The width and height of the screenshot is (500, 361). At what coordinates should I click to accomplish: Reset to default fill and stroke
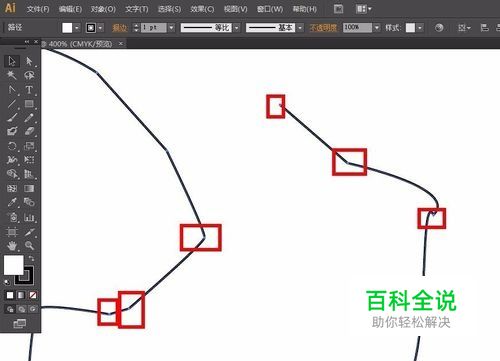[x=7, y=282]
